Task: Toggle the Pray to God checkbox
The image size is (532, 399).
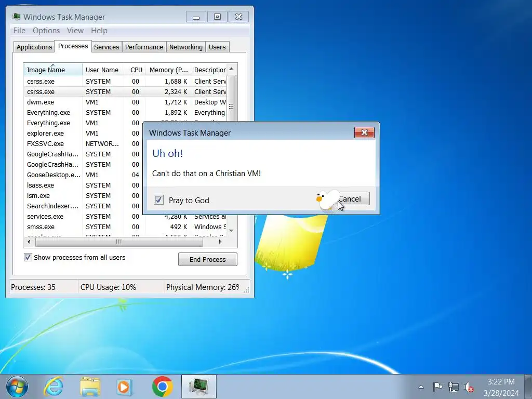Action: pyautogui.click(x=158, y=200)
